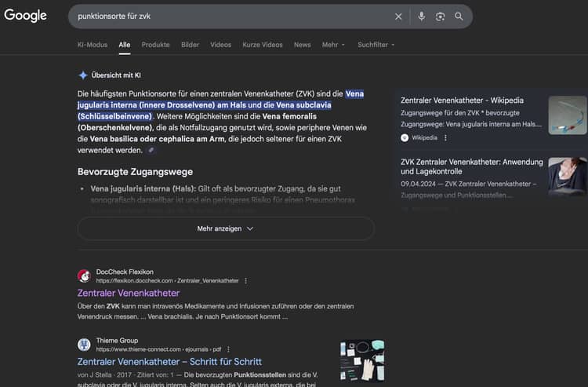Image resolution: width=588 pixels, height=387 pixels.
Task: Open Google Lens image search
Action: coord(441,16)
